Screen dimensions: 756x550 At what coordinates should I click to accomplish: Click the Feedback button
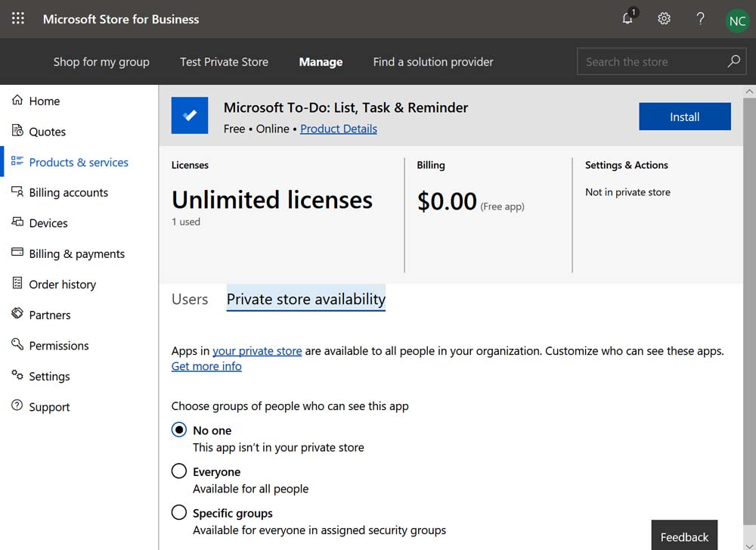click(x=684, y=536)
